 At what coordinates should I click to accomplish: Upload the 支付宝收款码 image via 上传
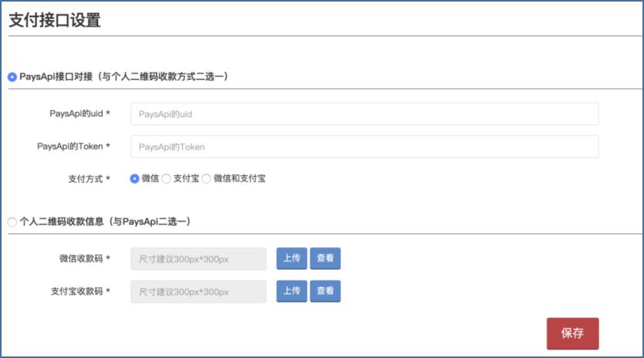click(292, 291)
